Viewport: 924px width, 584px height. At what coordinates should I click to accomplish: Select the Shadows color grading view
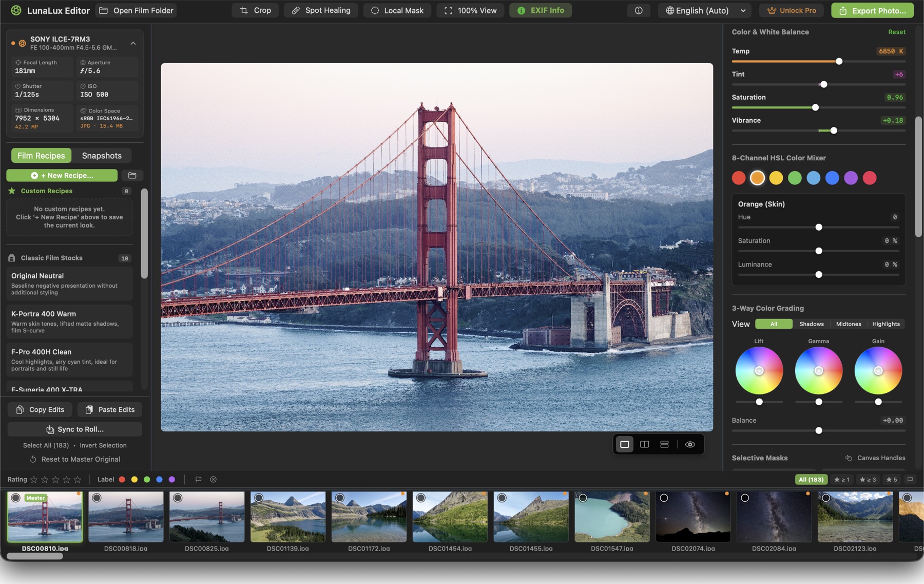(x=812, y=324)
